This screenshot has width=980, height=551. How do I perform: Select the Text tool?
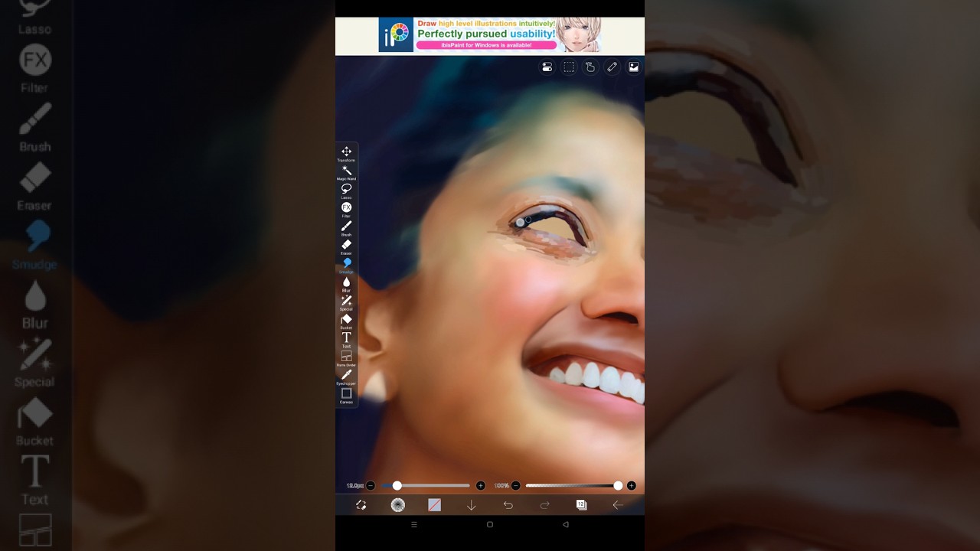click(346, 340)
